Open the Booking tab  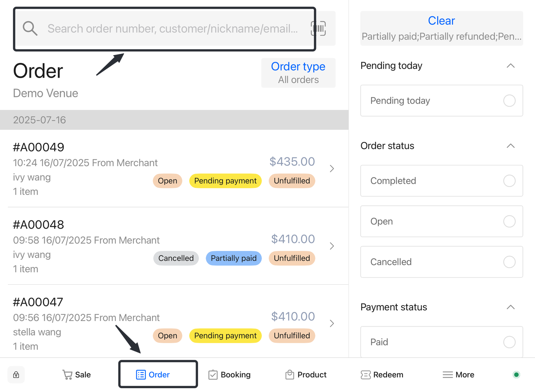229,375
